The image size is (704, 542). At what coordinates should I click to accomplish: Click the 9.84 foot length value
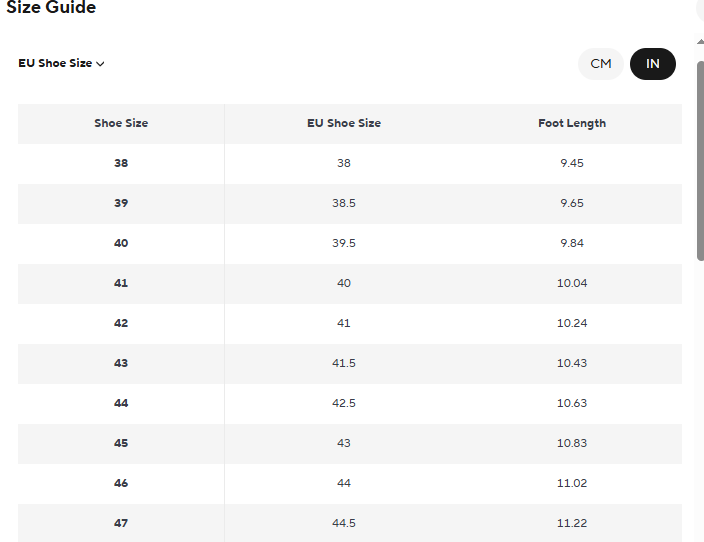(x=572, y=243)
